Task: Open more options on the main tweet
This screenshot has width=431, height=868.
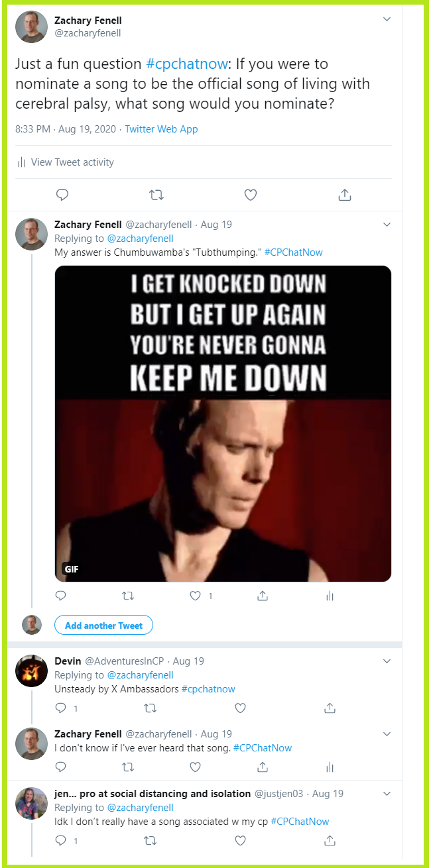Action: [x=387, y=19]
